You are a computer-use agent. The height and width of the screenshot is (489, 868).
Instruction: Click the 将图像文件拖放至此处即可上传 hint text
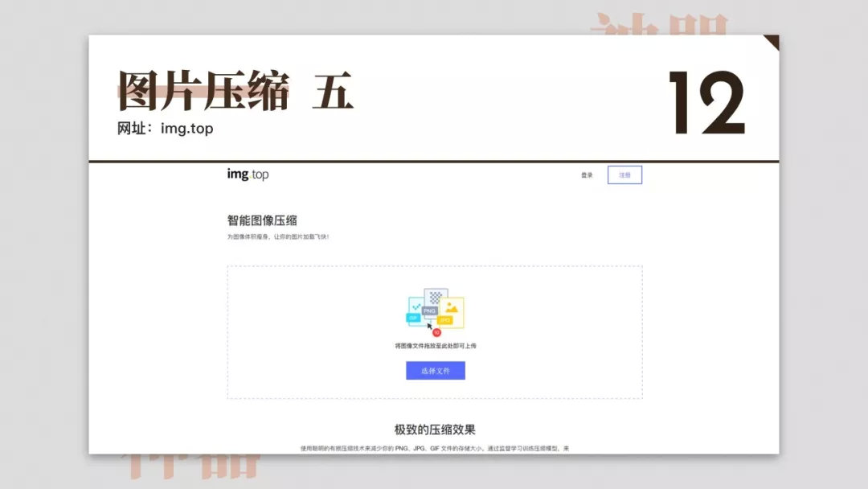434,347
